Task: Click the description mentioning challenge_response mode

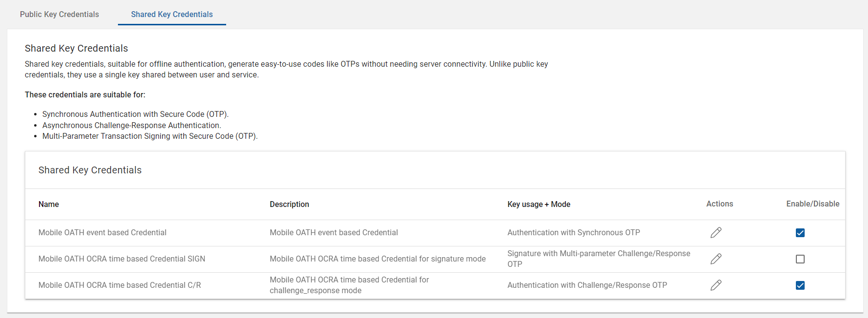Action: click(x=349, y=285)
